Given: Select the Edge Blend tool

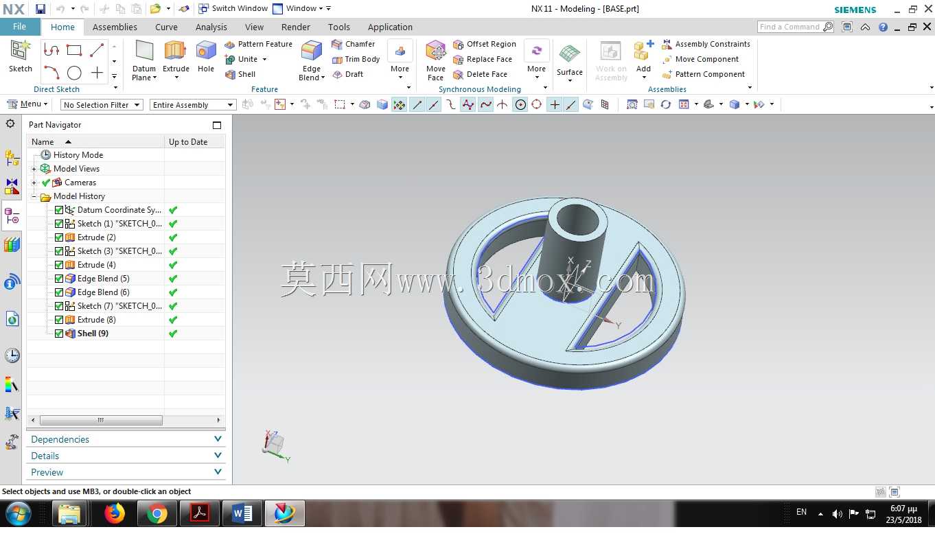Looking at the screenshot, I should [x=312, y=60].
